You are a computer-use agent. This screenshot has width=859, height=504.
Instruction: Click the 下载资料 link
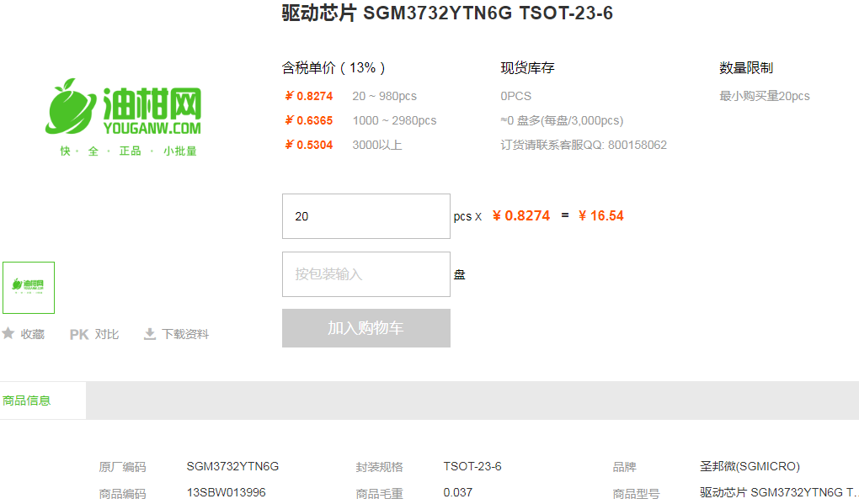click(185, 334)
